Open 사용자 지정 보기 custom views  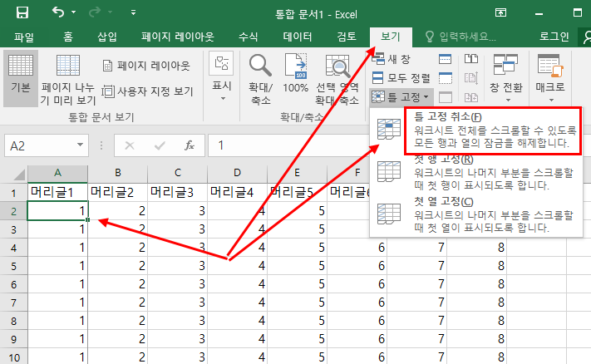(147, 91)
